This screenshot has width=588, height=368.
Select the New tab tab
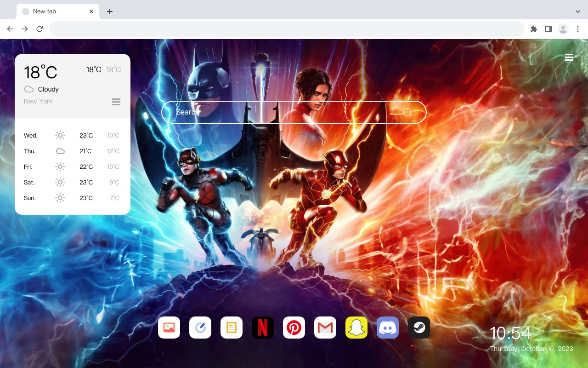click(57, 11)
